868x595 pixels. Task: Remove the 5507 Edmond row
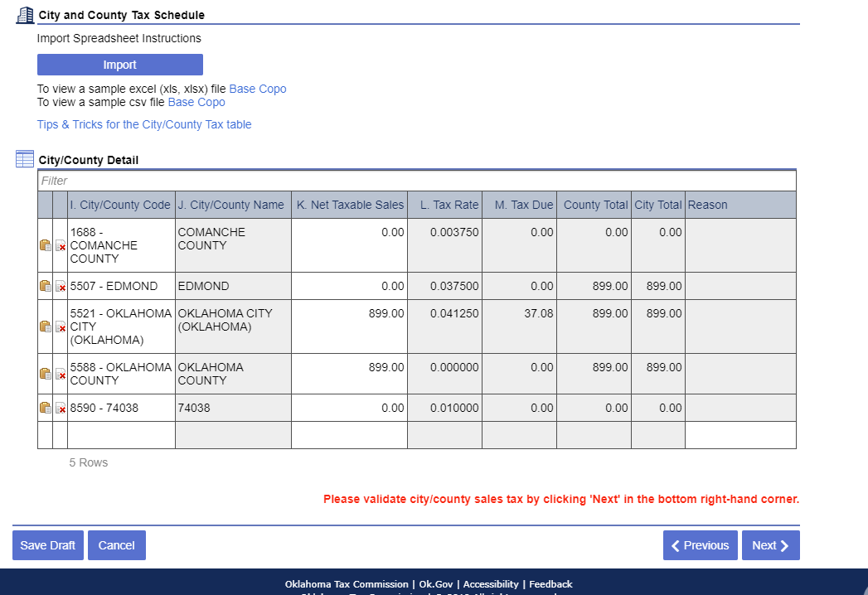(x=61, y=287)
